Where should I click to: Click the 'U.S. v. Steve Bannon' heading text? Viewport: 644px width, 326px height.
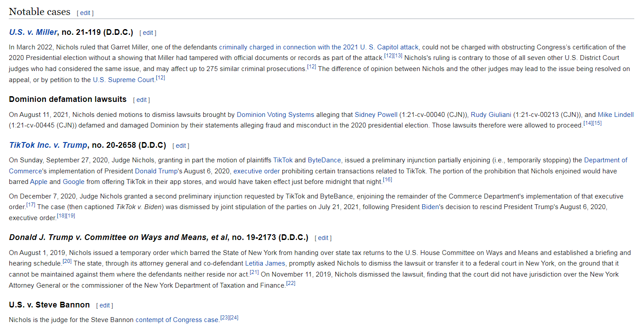pyautogui.click(x=49, y=305)
